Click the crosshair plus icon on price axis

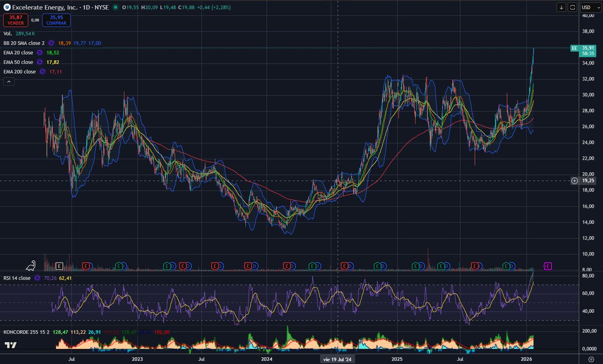tap(574, 181)
